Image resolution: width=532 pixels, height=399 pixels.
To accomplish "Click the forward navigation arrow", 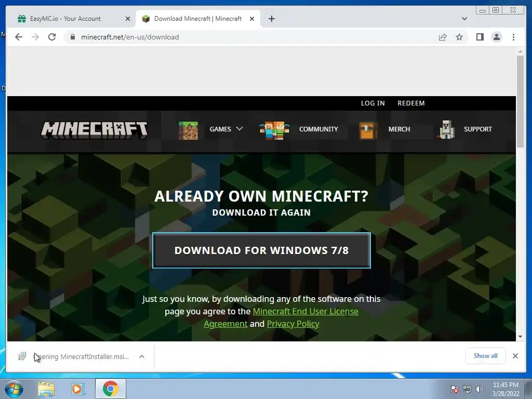I will 35,37.
